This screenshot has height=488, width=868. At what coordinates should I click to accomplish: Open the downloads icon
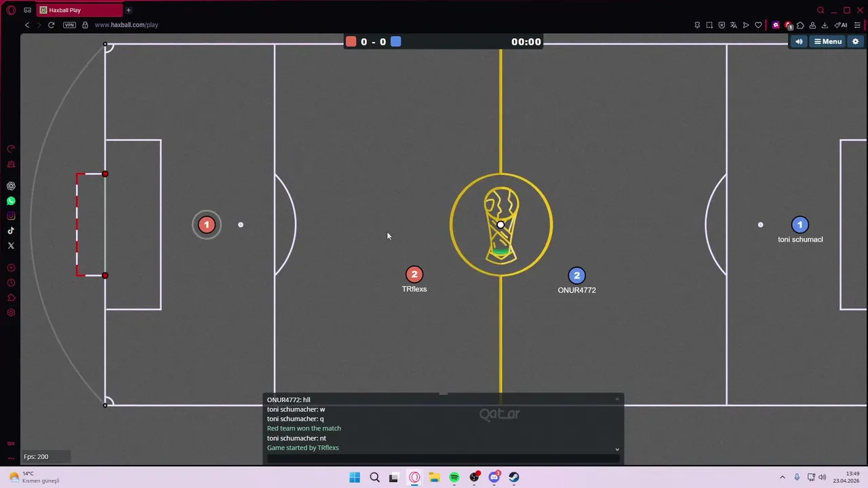tap(825, 25)
